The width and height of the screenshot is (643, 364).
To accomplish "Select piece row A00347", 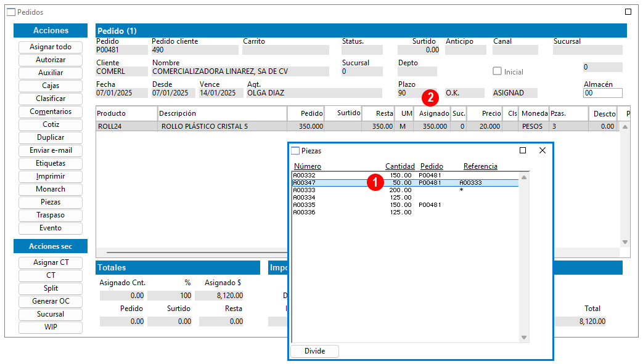I will point(405,183).
